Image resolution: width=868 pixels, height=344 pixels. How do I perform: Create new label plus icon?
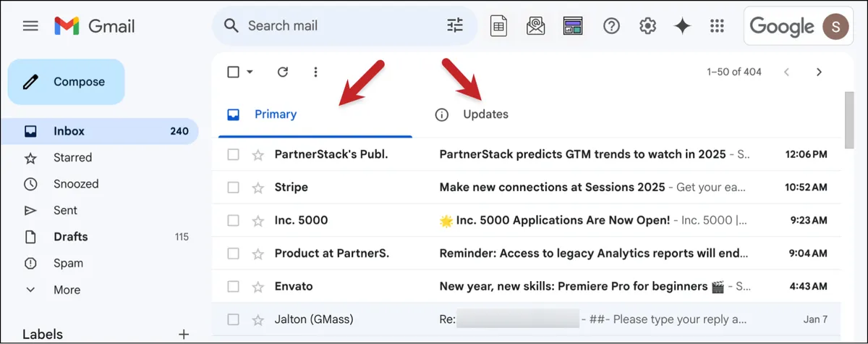point(184,335)
